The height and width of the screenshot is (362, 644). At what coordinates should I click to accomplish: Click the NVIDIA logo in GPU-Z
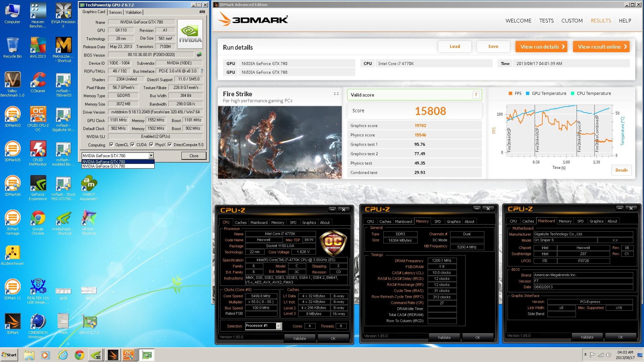point(190,34)
